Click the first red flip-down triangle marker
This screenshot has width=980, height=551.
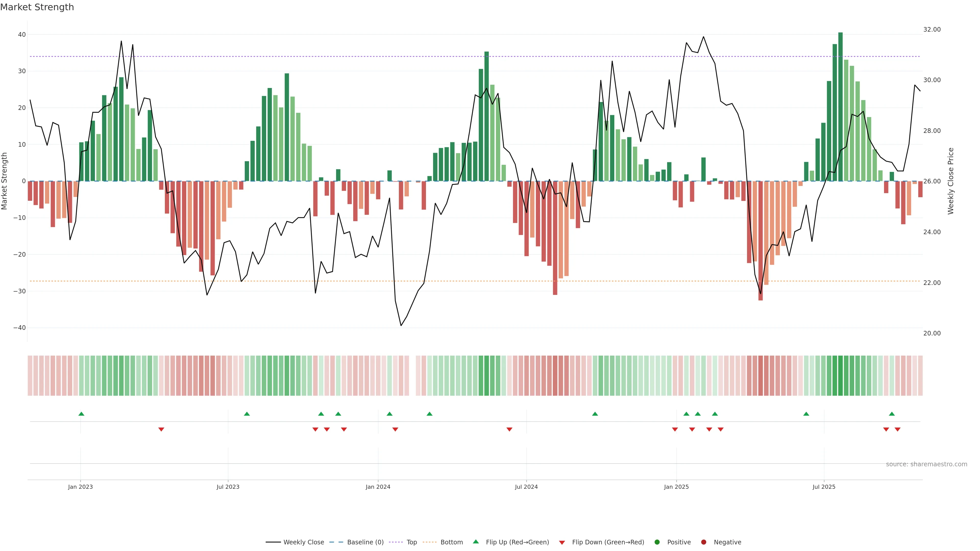click(161, 429)
